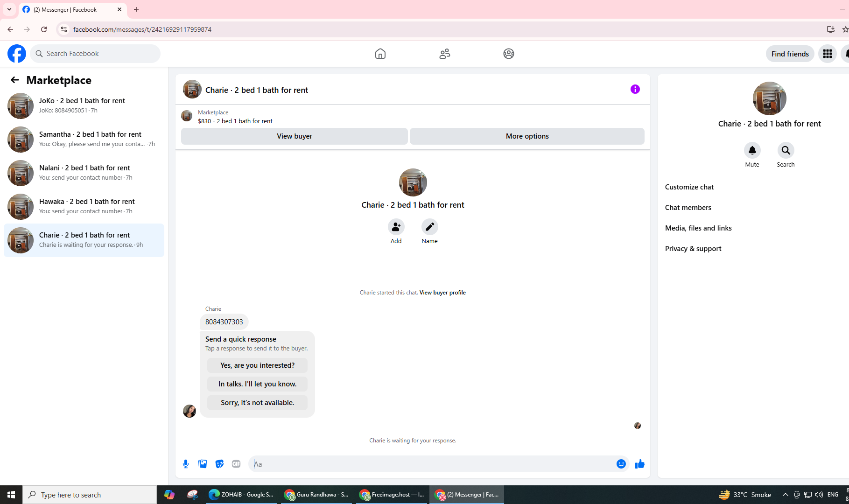Viewport: 849px width, 504px height.
Task: Send quick response 'Yes, are you interested?'
Action: pos(258,365)
